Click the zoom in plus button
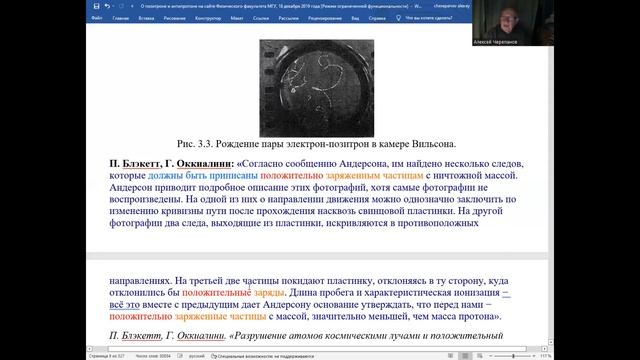 (534, 356)
